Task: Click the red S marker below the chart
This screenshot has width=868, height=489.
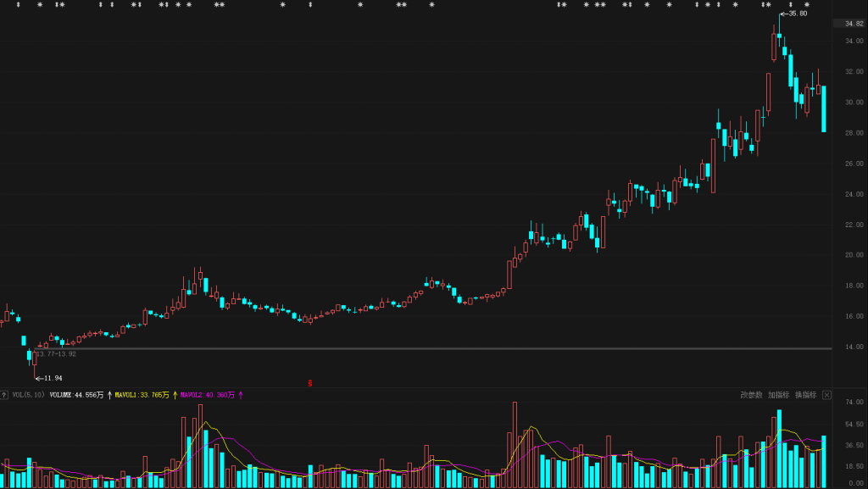Action: coord(310,383)
